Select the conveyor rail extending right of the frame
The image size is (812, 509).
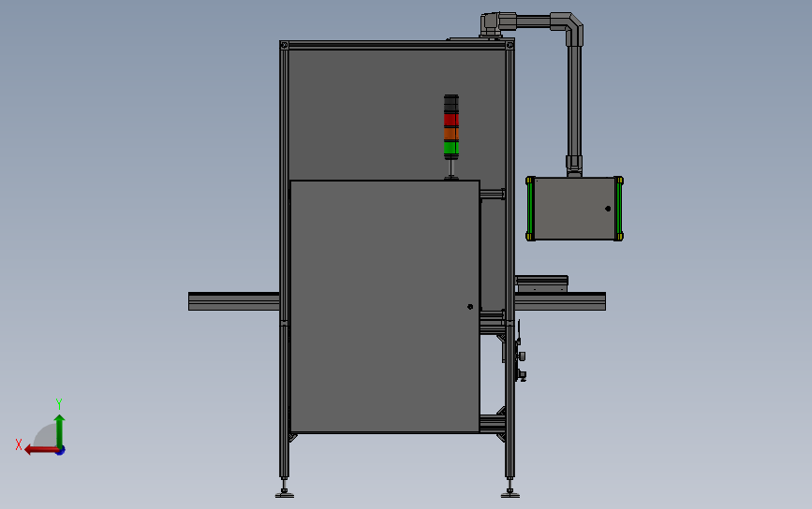tap(560, 301)
